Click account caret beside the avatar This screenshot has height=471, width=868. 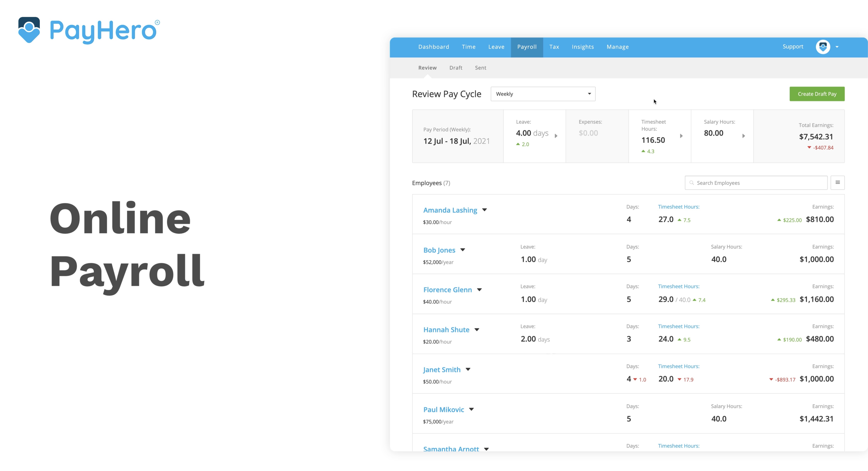tap(837, 47)
